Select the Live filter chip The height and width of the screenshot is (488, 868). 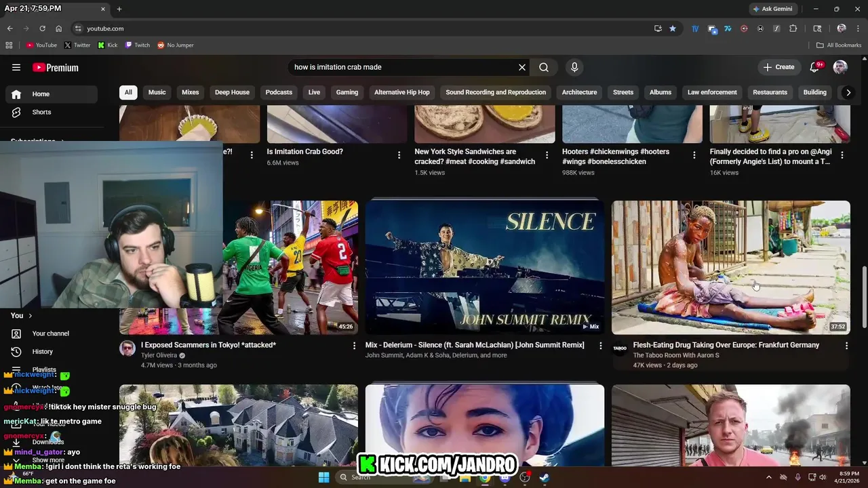(314, 92)
